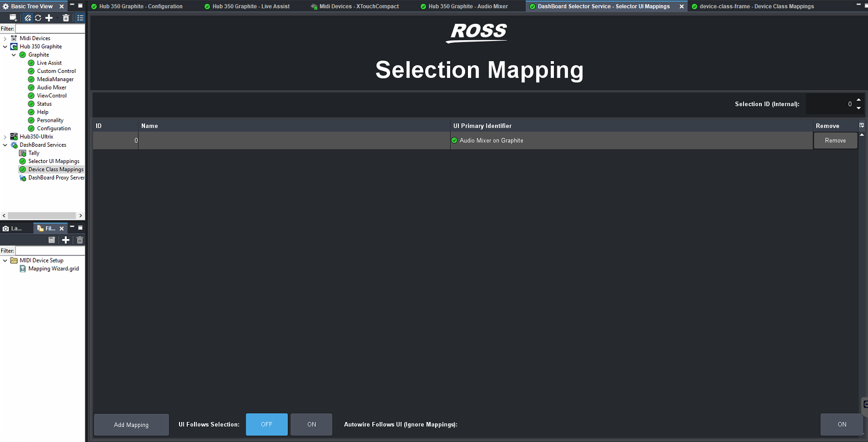The image size is (868, 442).
Task: Open the table column chooser icon
Action: [x=862, y=126]
